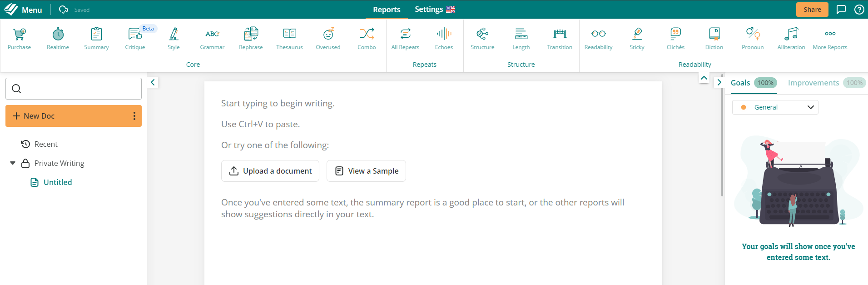Run the Realtime report
The width and height of the screenshot is (868, 285).
click(x=58, y=39)
